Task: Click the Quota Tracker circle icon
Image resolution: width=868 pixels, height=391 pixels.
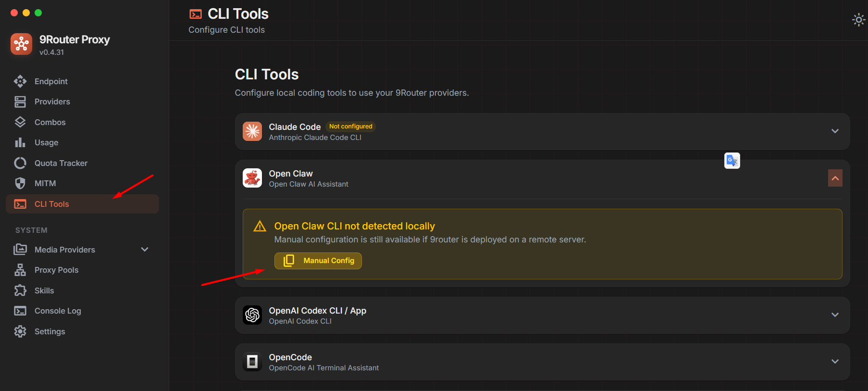Action: [x=20, y=163]
